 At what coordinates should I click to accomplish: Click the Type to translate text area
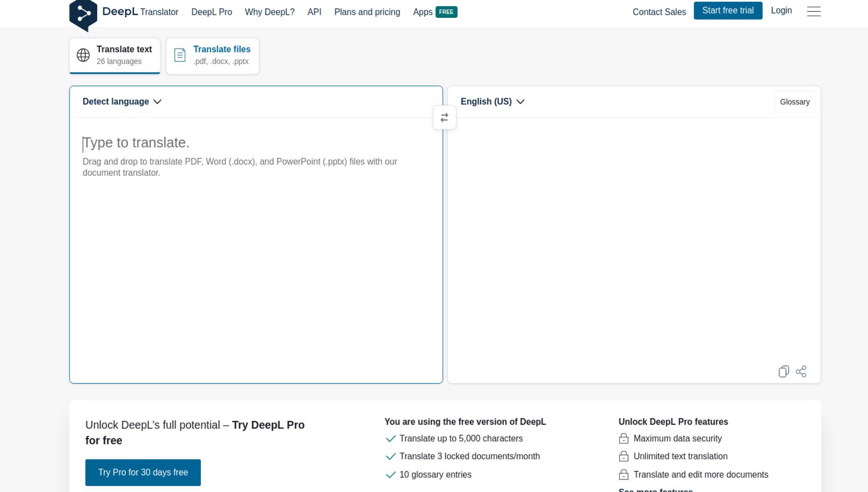point(256,250)
